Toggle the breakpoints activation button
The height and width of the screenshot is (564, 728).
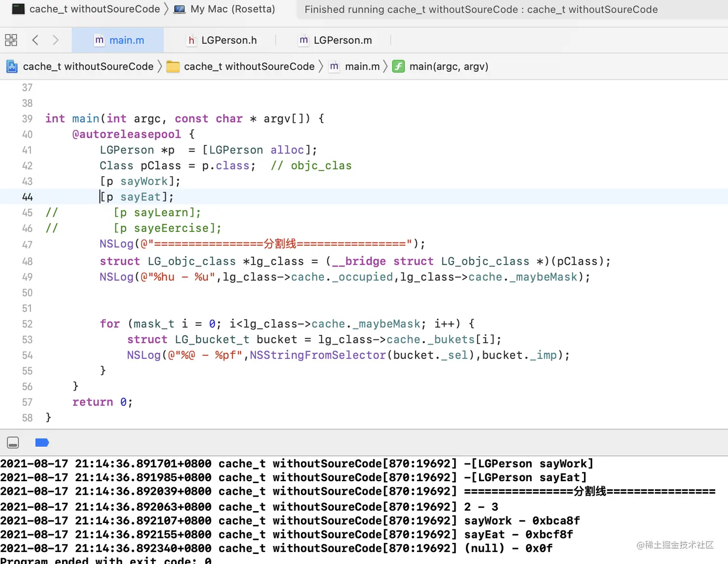coord(42,443)
